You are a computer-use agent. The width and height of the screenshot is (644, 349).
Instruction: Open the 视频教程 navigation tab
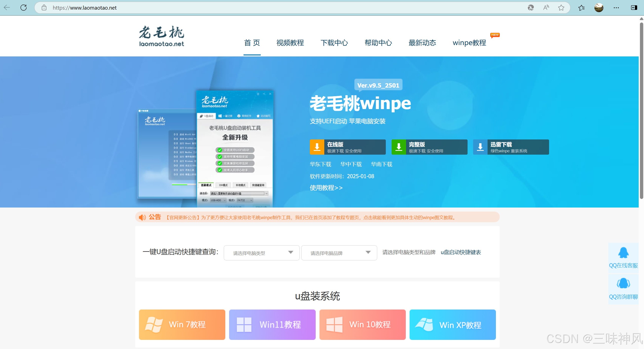(290, 43)
